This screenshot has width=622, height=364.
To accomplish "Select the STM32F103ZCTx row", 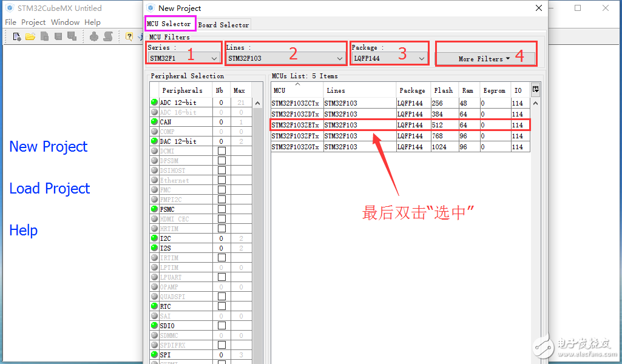I will click(401, 103).
